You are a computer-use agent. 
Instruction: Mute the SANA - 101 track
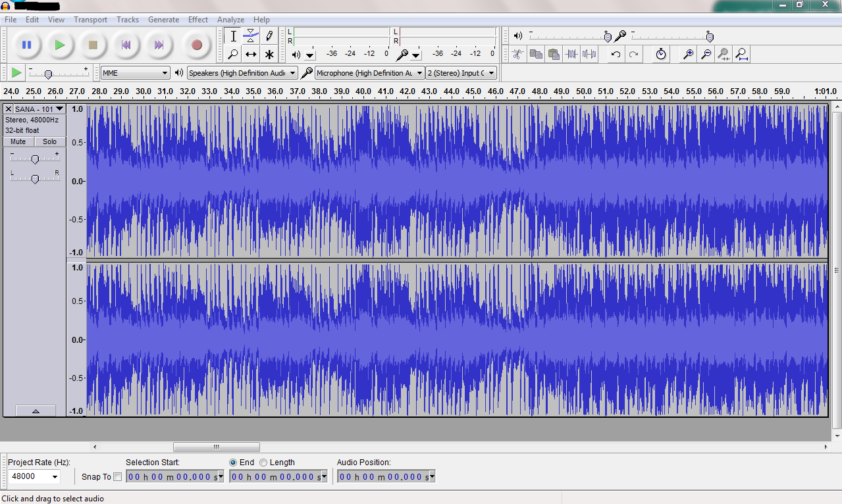(x=18, y=141)
